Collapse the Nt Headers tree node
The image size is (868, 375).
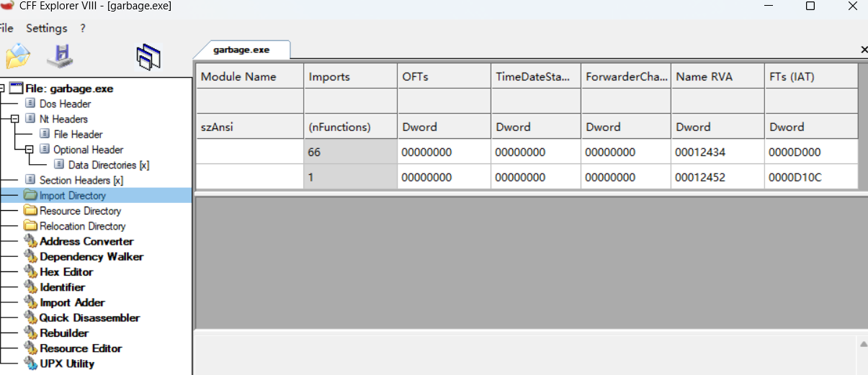14,119
